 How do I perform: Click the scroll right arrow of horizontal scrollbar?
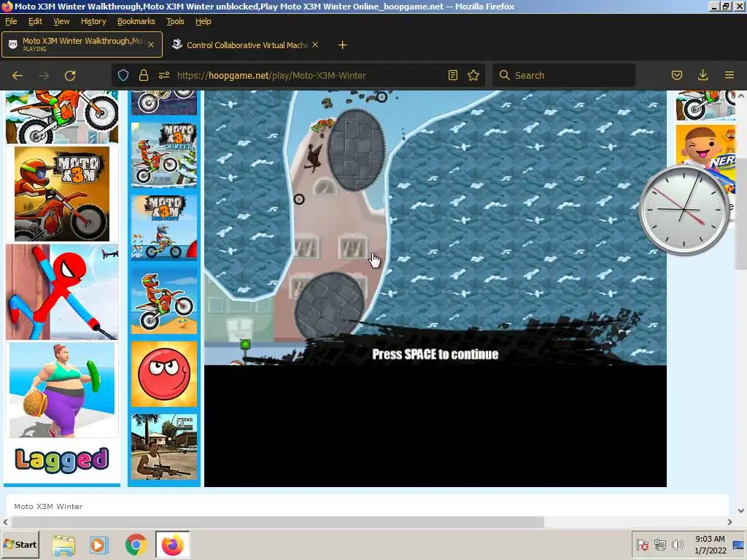pos(729,522)
